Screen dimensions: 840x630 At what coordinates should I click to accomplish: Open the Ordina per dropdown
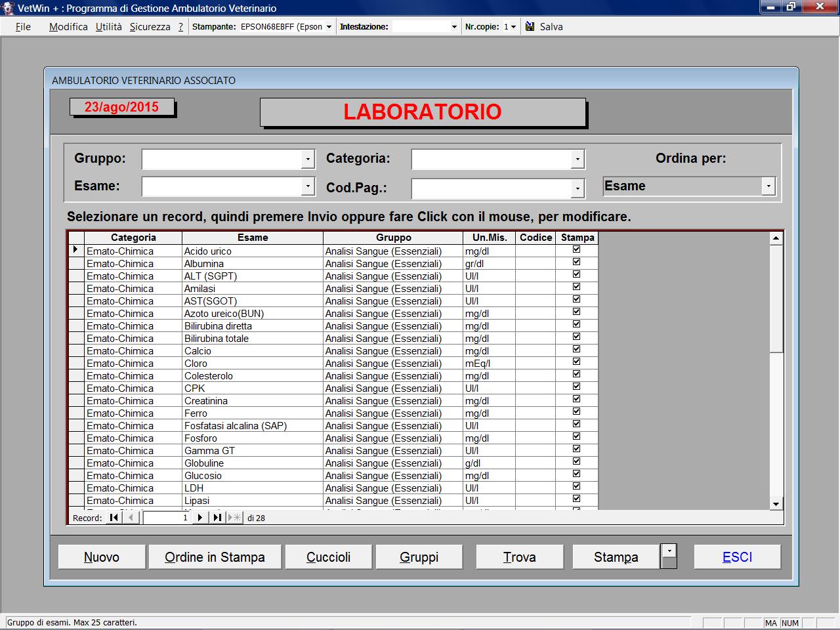(768, 186)
